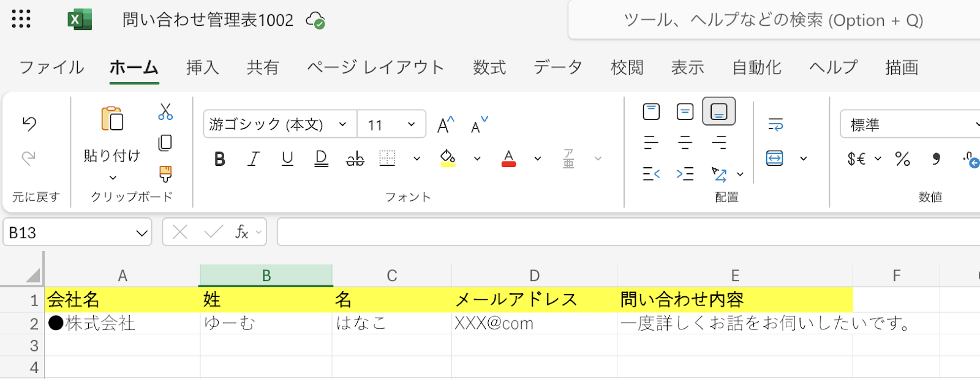The width and height of the screenshot is (980, 379).
Task: Click the yellow fill color bucket
Action: coord(448,158)
